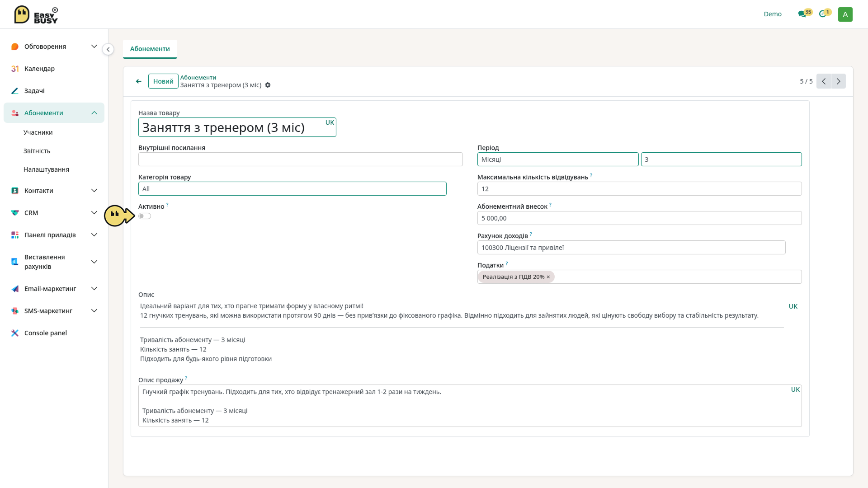The image size is (868, 488).
Task: Click the Внутрішні посилання input field
Action: pyautogui.click(x=300, y=160)
